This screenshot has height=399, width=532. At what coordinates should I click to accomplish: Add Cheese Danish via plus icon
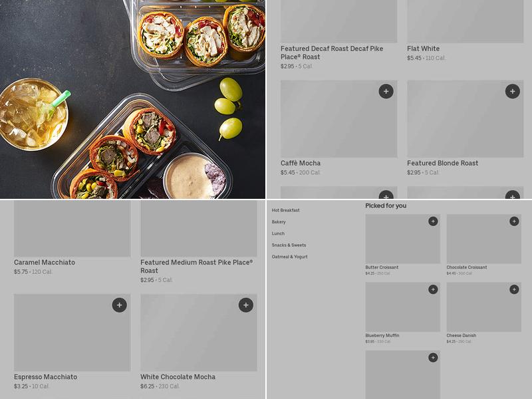514,289
